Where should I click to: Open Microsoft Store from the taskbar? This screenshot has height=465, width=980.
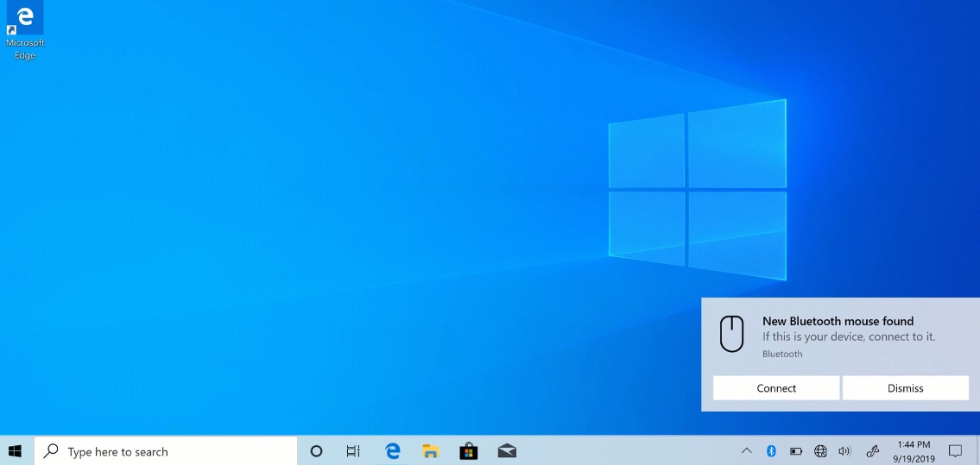point(469,450)
